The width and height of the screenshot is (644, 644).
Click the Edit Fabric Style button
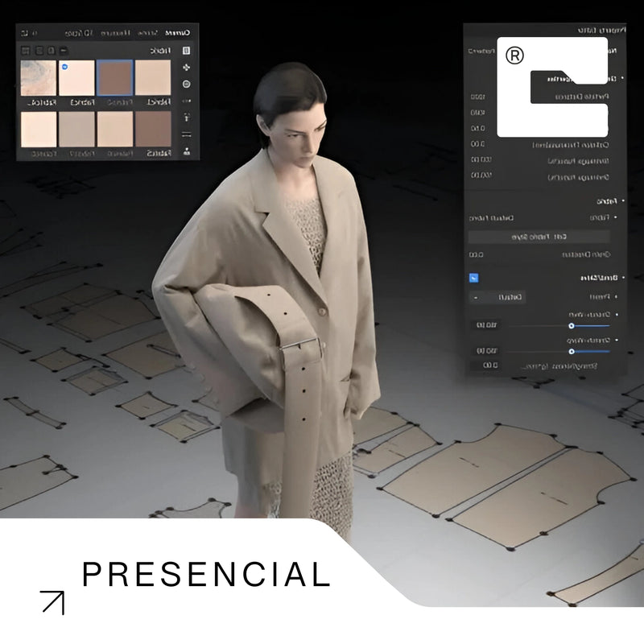[x=539, y=237]
